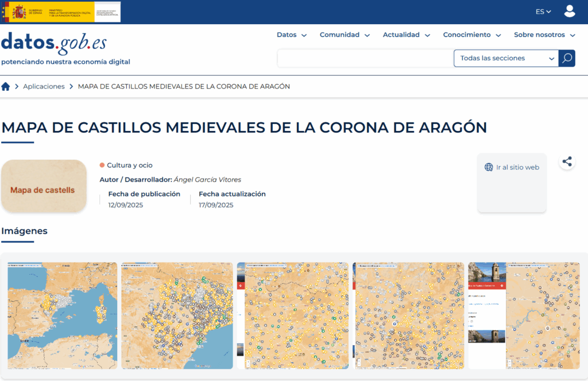Open the Sobre nosotros menu
This screenshot has width=588, height=381.
(544, 35)
